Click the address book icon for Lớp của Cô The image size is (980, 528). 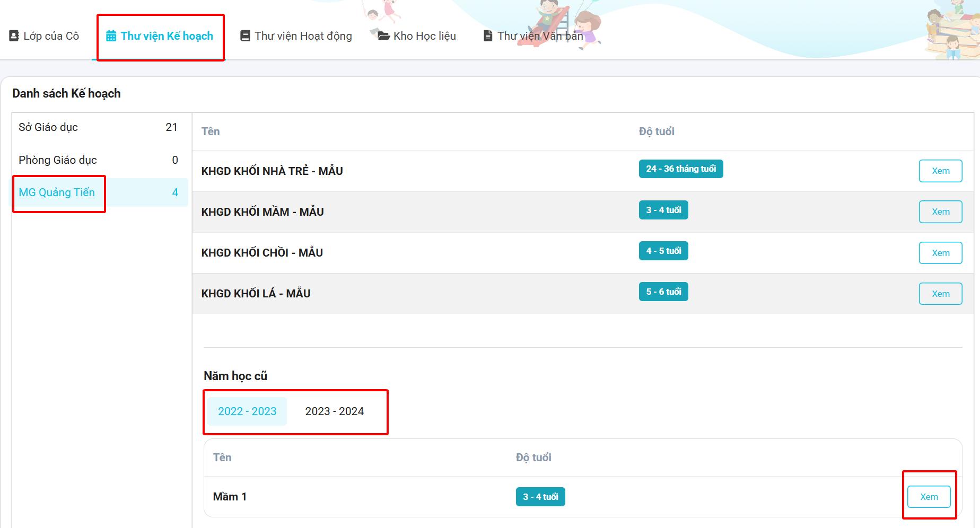click(14, 36)
